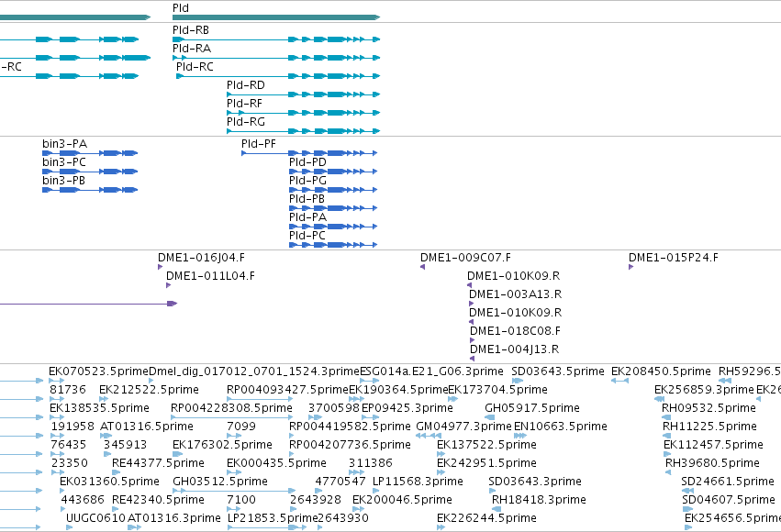The width and height of the screenshot is (781, 532).
Task: Click the purple marker under DME1-015P24.F
Action: point(630,267)
